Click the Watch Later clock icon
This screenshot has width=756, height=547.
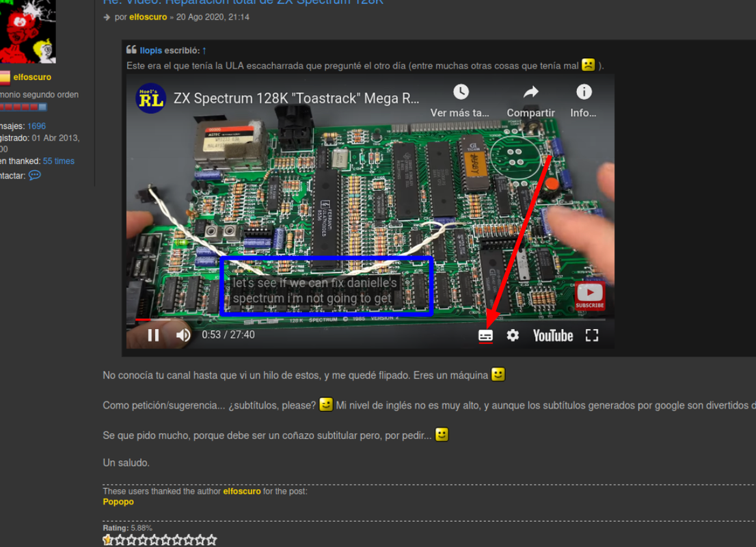click(x=461, y=92)
